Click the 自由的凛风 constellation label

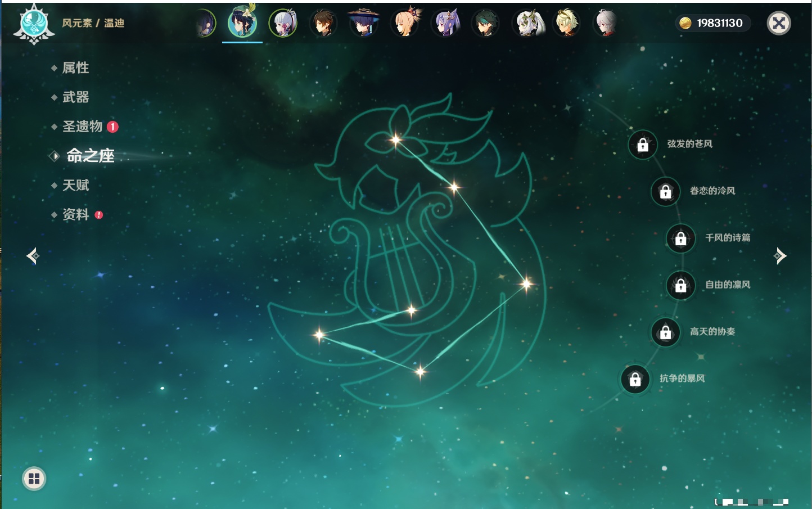(x=728, y=285)
